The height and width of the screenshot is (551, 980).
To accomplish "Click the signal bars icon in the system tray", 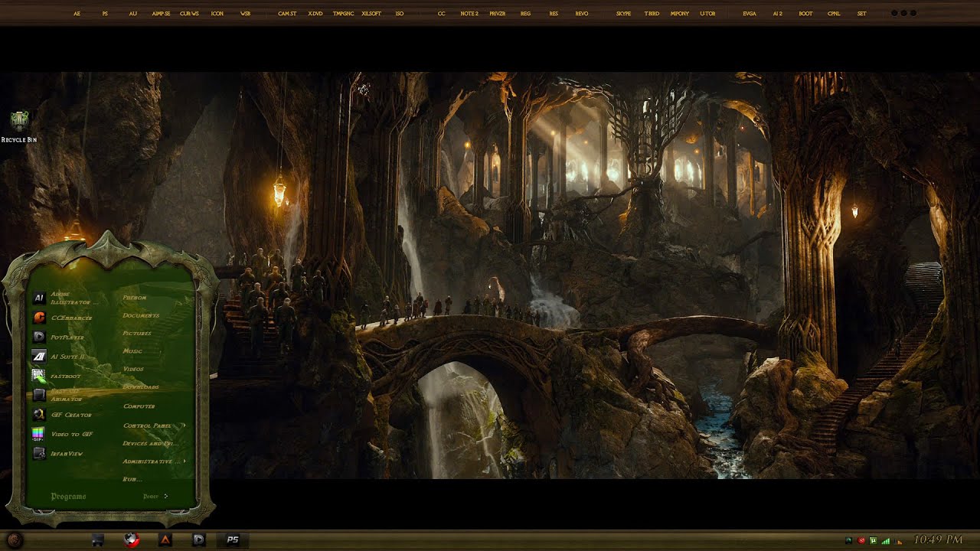I will coord(886,540).
